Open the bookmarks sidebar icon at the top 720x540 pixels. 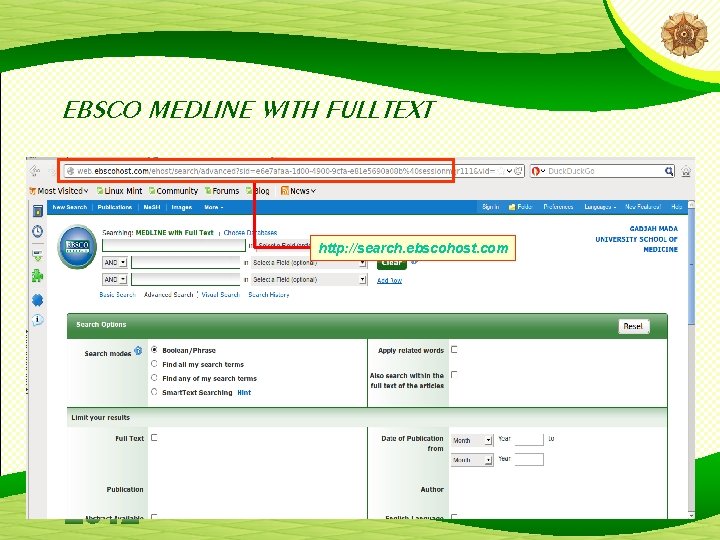click(38, 211)
